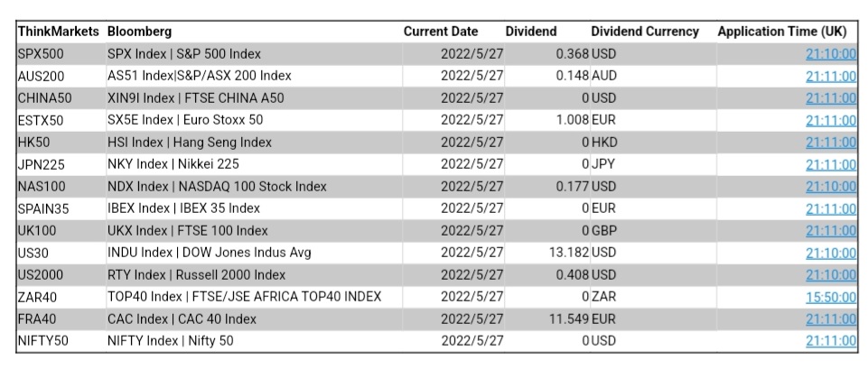Click the FRA40 application time link
The image size is (868, 369).
pyautogui.click(x=830, y=318)
